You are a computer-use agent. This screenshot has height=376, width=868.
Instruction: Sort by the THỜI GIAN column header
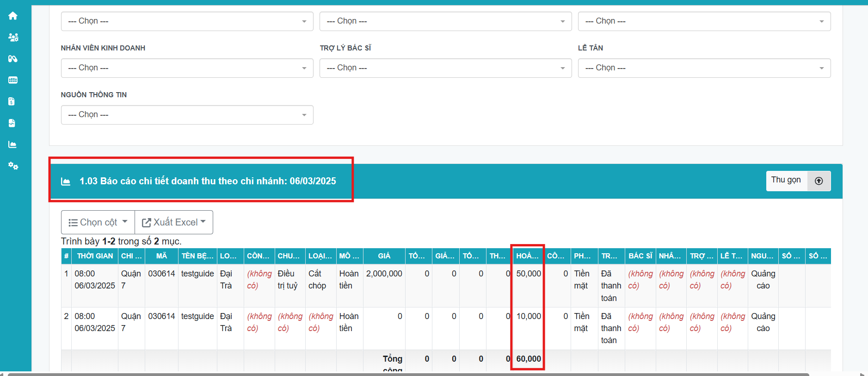95,256
